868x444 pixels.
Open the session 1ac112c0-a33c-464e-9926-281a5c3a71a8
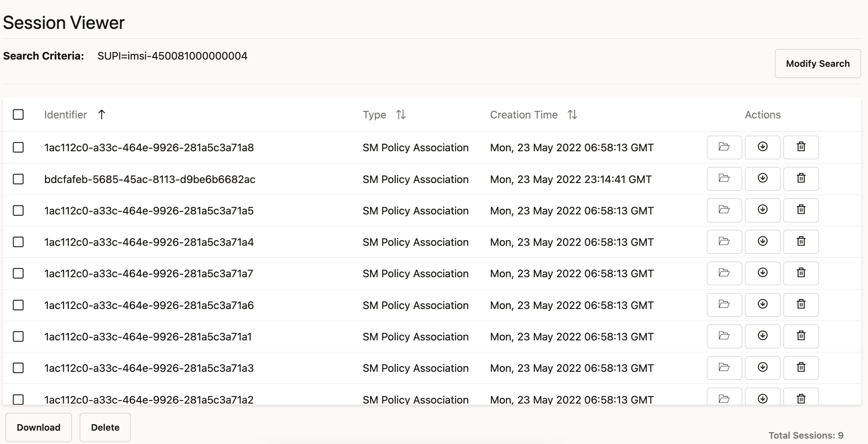(x=724, y=147)
